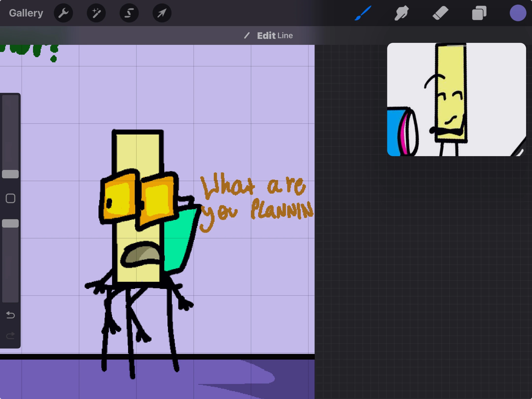Undo the last stroke with undo arrow

10,315
